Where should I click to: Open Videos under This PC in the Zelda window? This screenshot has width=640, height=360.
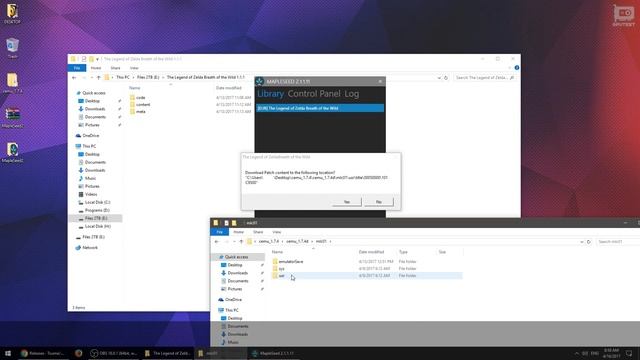coord(91,194)
